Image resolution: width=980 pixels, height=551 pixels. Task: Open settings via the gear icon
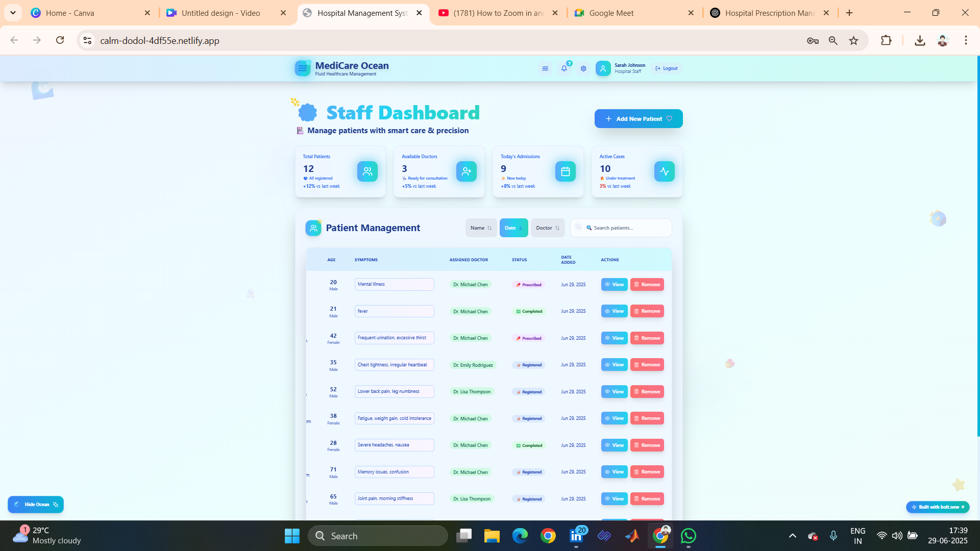(583, 68)
